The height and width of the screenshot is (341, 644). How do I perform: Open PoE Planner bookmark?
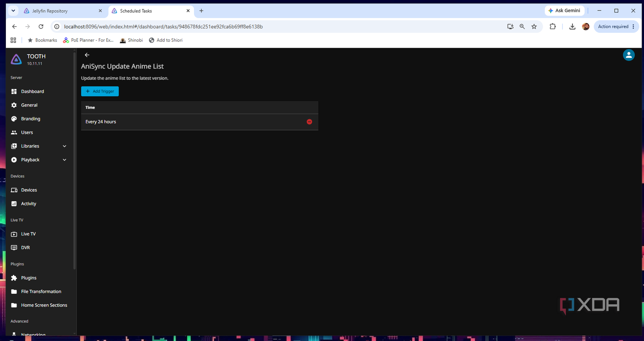click(89, 40)
